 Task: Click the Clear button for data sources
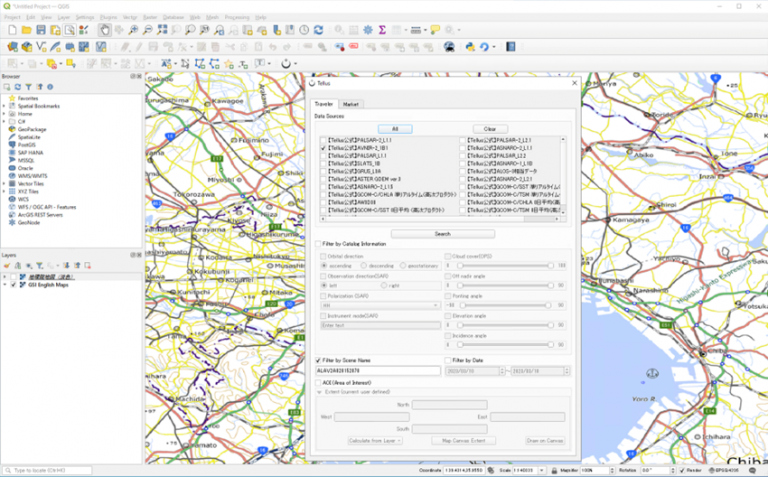(x=490, y=129)
